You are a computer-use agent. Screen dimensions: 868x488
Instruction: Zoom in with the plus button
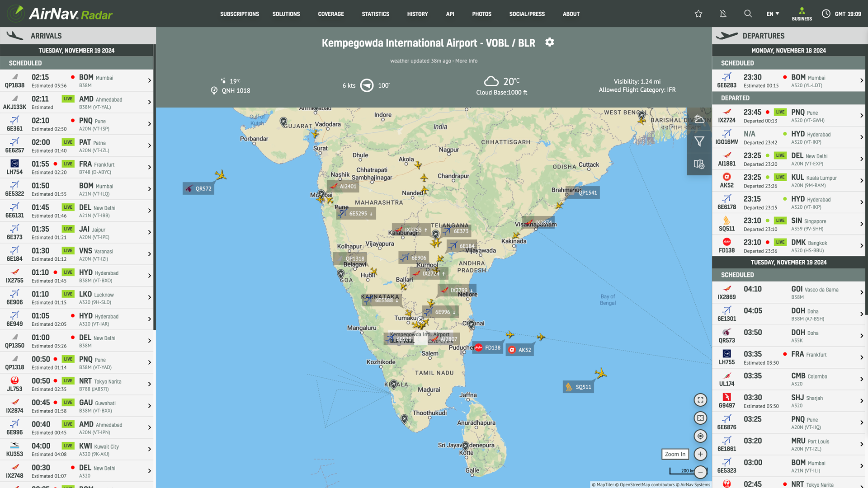pos(700,454)
